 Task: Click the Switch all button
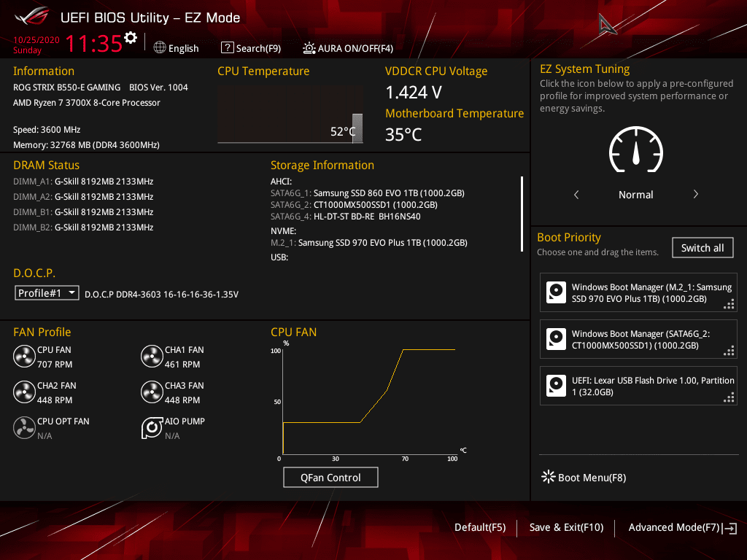pos(703,248)
